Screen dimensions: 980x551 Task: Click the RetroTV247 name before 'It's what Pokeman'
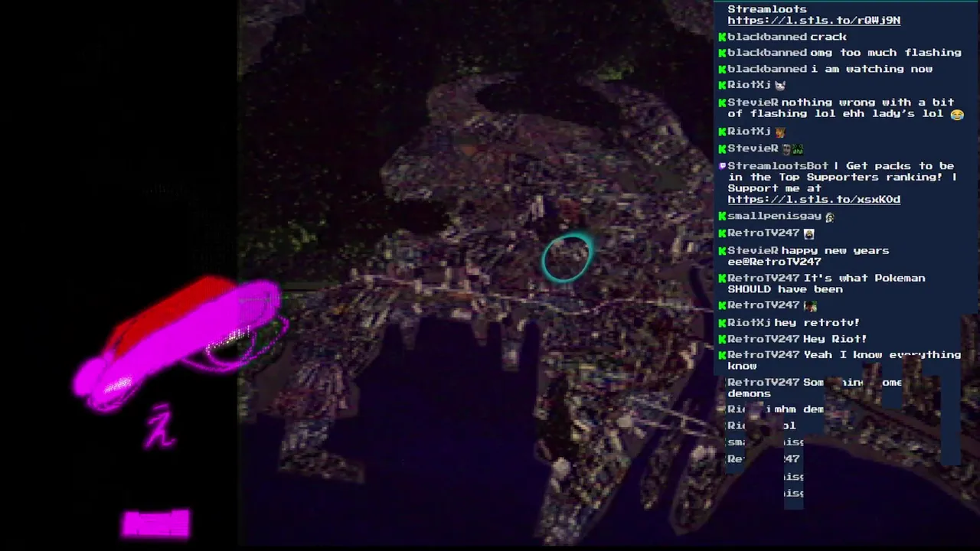763,279
